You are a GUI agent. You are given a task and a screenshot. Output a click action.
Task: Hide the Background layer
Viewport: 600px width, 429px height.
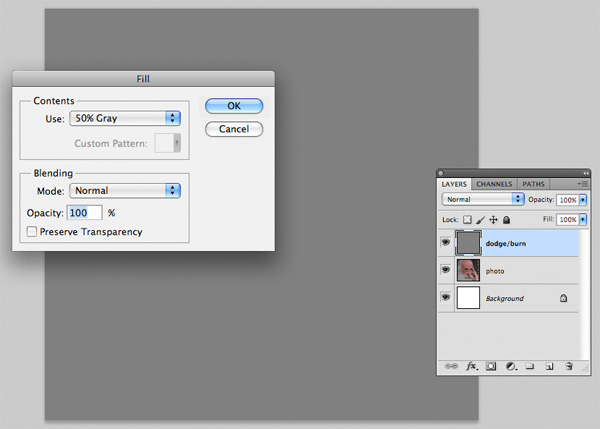(x=445, y=297)
